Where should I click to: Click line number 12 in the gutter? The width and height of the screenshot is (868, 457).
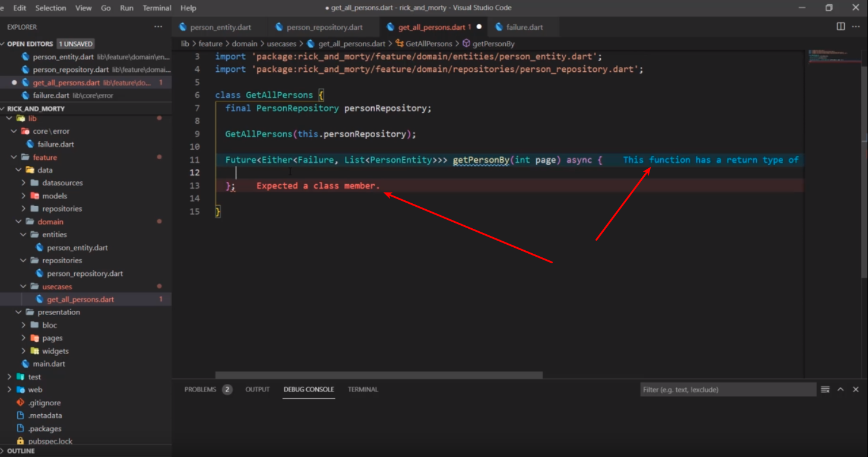[195, 172]
